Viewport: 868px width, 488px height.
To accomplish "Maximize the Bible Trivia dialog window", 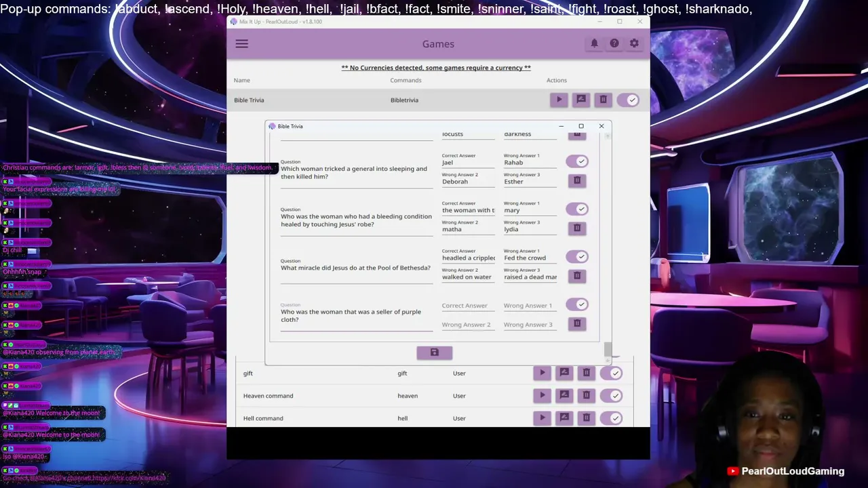I will (581, 126).
